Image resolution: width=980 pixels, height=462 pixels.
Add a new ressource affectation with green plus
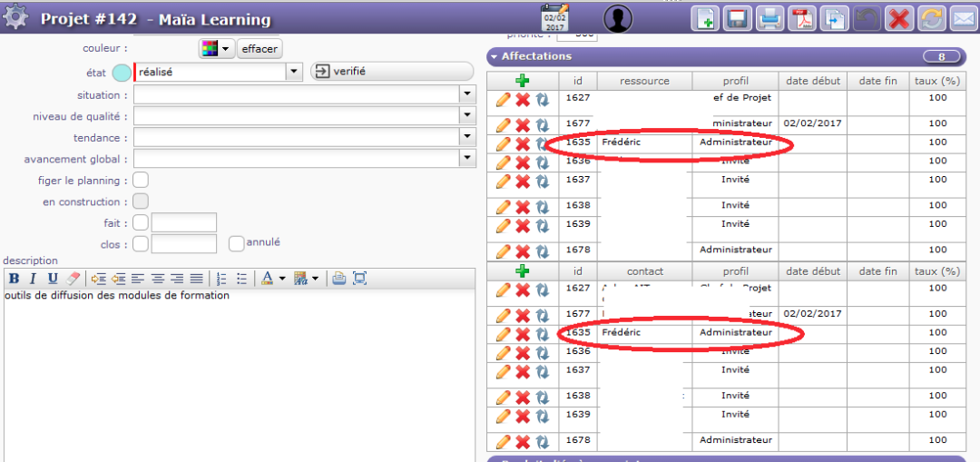[x=523, y=81]
